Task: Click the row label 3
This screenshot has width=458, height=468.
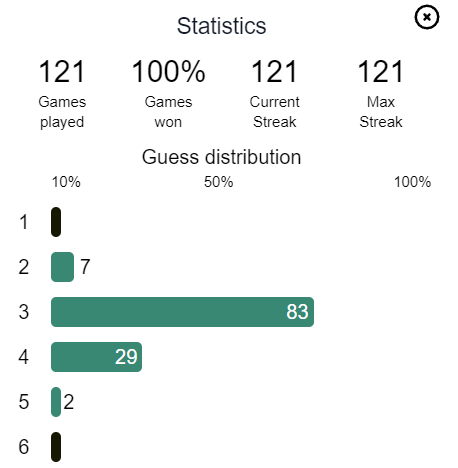Action: click(x=24, y=312)
